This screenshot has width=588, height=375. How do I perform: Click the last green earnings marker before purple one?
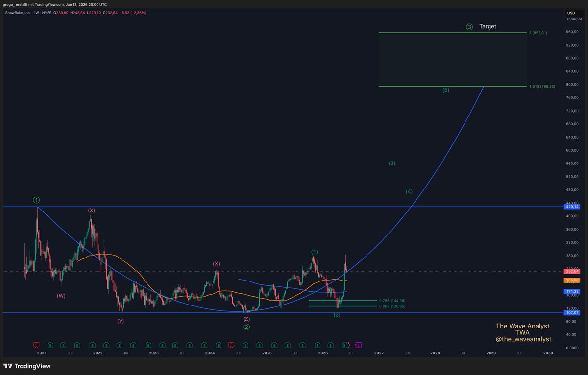[x=344, y=345]
